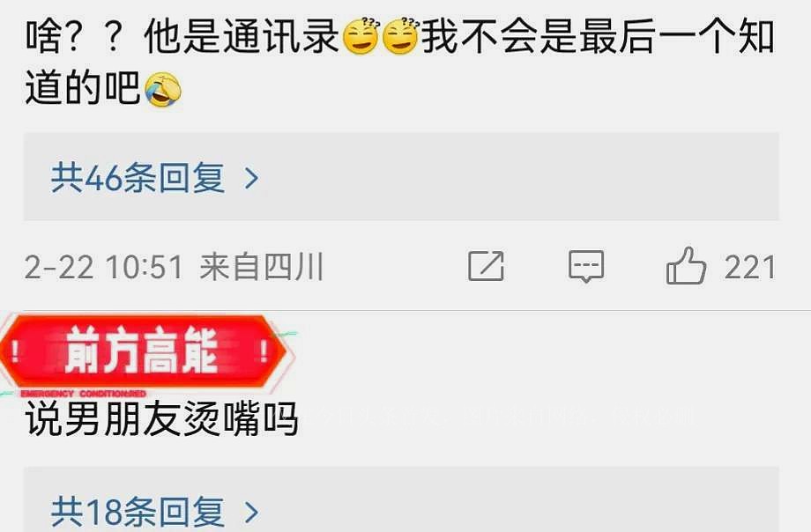
Task: Open the 共18条回复 replies link
Action: 138,512
